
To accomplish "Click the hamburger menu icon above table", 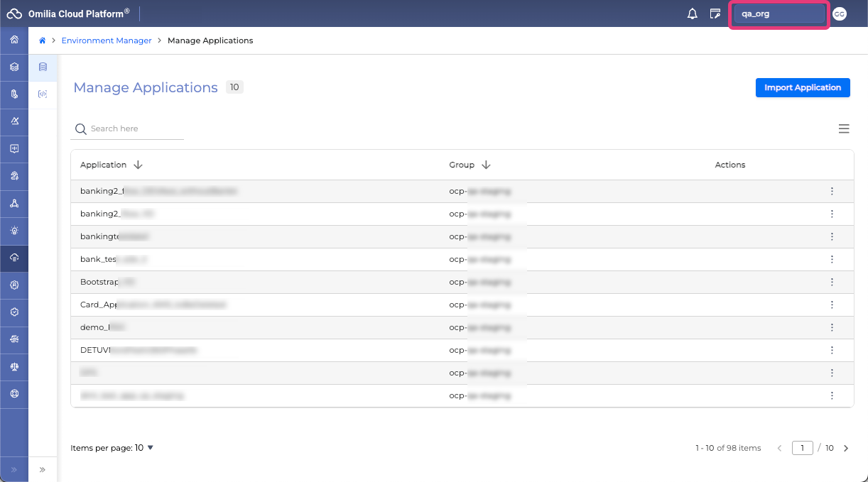I will [844, 128].
